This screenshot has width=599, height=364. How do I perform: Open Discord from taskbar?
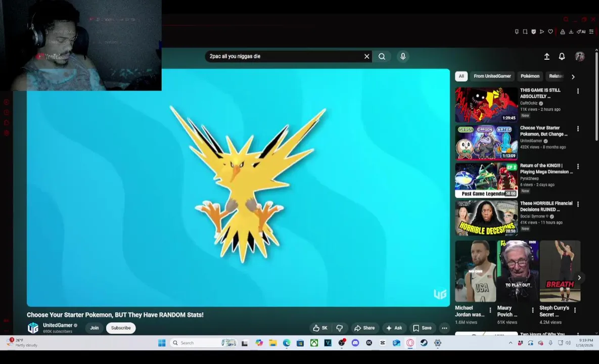pos(355,343)
